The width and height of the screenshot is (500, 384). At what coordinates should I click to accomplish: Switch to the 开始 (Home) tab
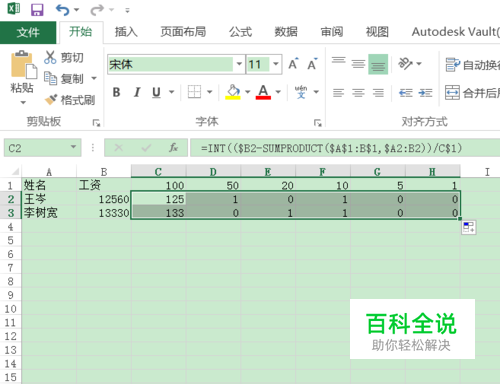click(80, 32)
